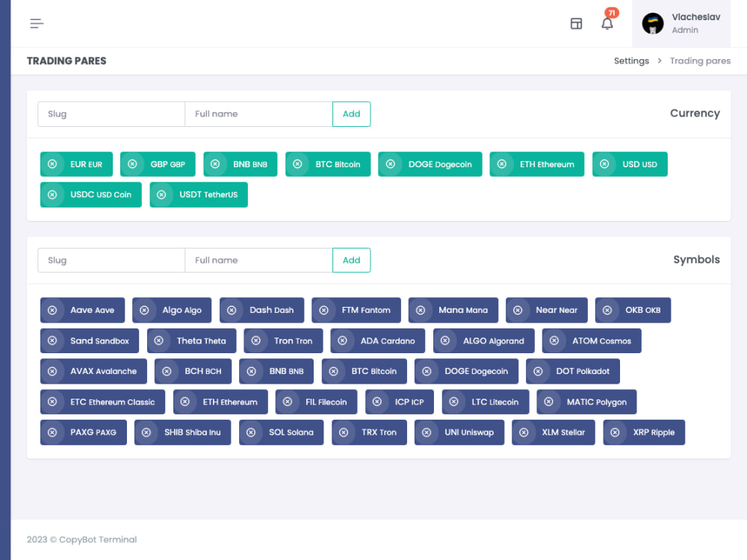The width and height of the screenshot is (747, 560).
Task: Remove USDT TetherUS from currencies
Action: tap(161, 194)
